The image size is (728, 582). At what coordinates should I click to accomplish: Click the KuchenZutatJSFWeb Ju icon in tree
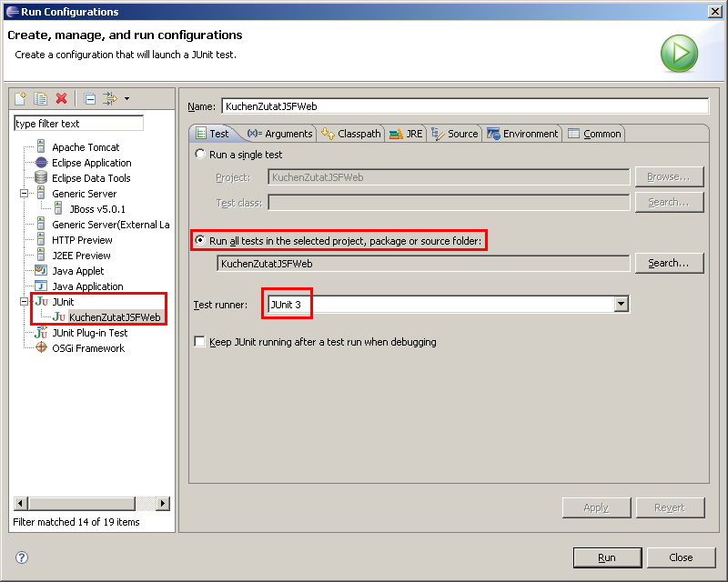pyautogui.click(x=59, y=317)
